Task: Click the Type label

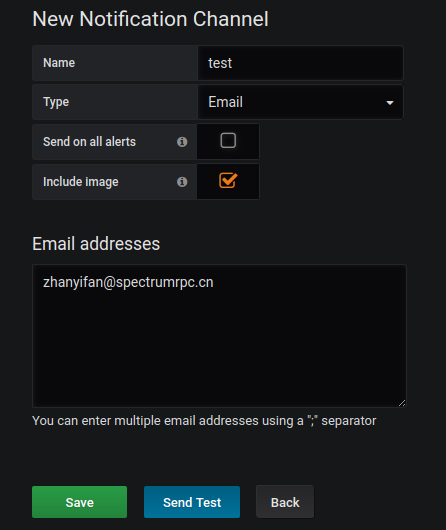Action: [56, 102]
